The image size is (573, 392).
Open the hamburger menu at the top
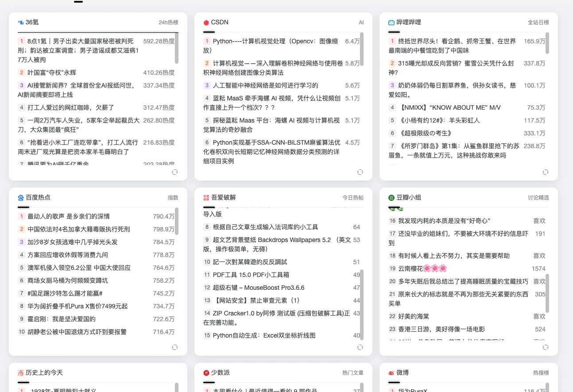point(78,1)
